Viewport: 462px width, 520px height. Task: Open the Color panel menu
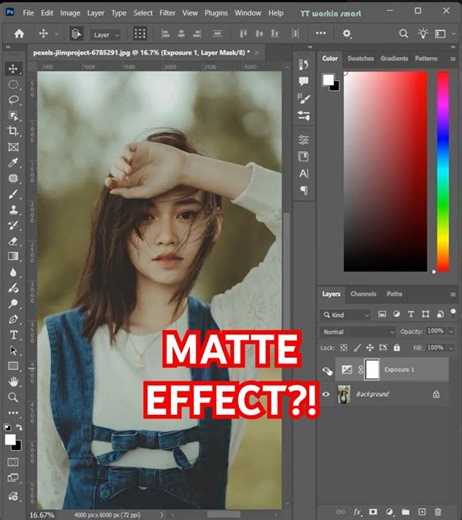click(x=453, y=59)
